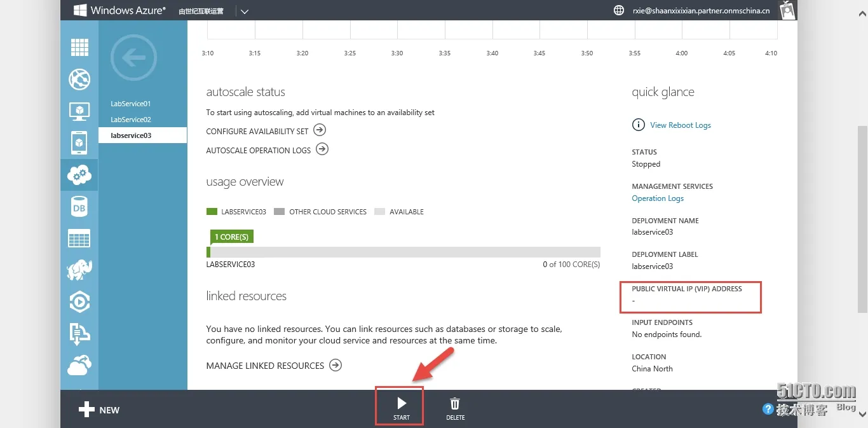The height and width of the screenshot is (428, 868).
Task: Click the OTHER CLOUD SERVICES legend swatch
Action: [279, 212]
